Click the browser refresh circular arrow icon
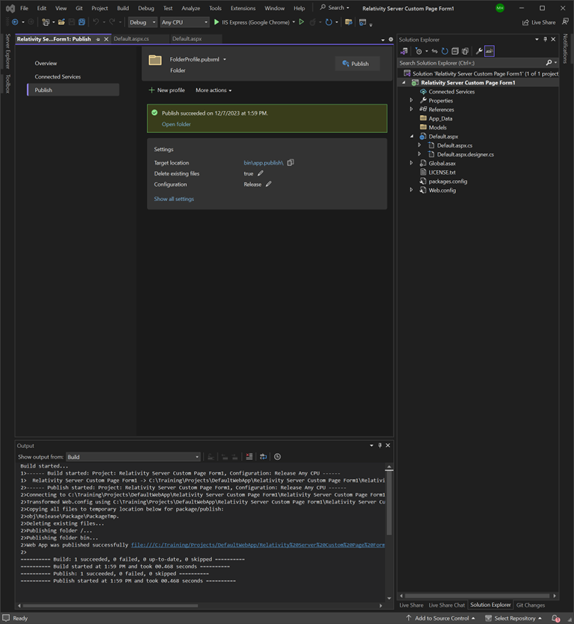 tap(328, 22)
